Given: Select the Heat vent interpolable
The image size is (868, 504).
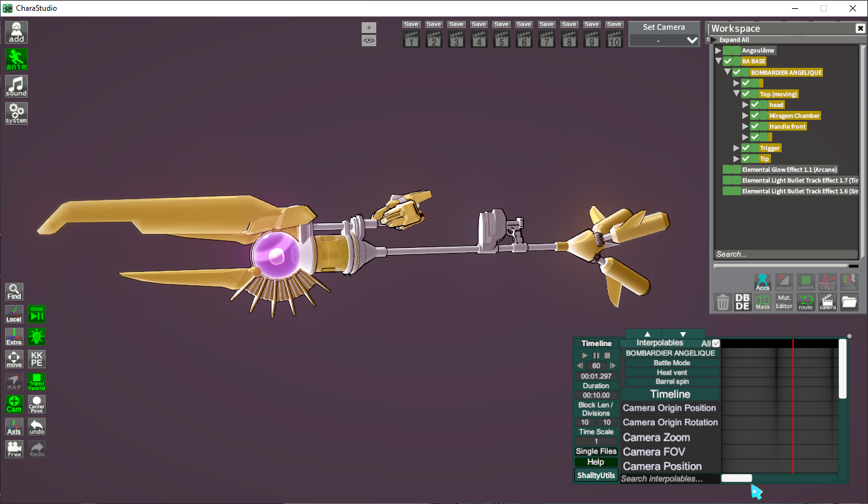Looking at the screenshot, I should click(672, 373).
